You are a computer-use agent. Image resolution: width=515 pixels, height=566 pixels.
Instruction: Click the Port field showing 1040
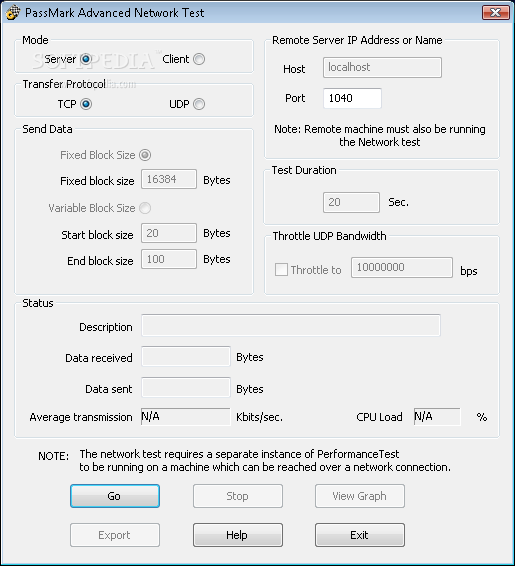(352, 98)
